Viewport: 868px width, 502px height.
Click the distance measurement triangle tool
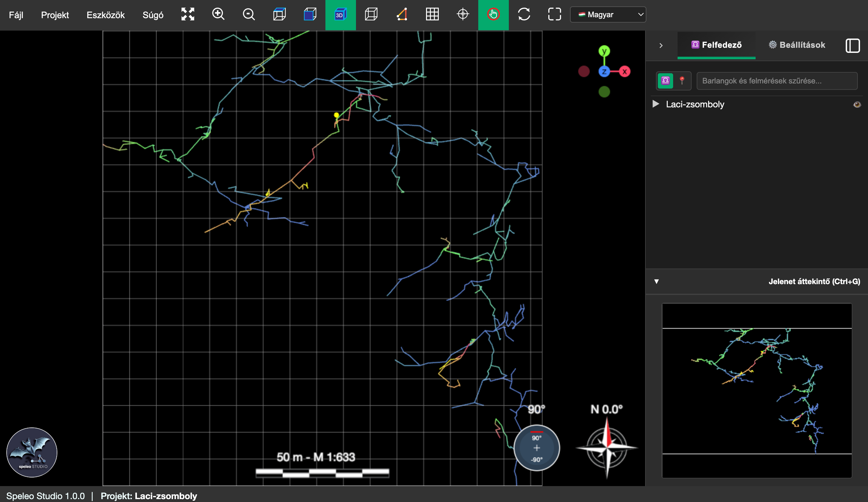coord(402,14)
